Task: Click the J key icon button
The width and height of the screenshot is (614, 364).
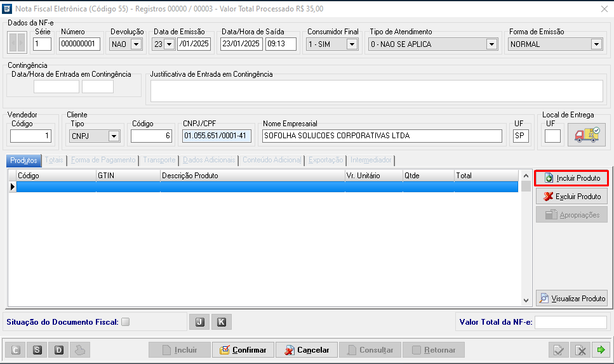Action: tap(199, 322)
